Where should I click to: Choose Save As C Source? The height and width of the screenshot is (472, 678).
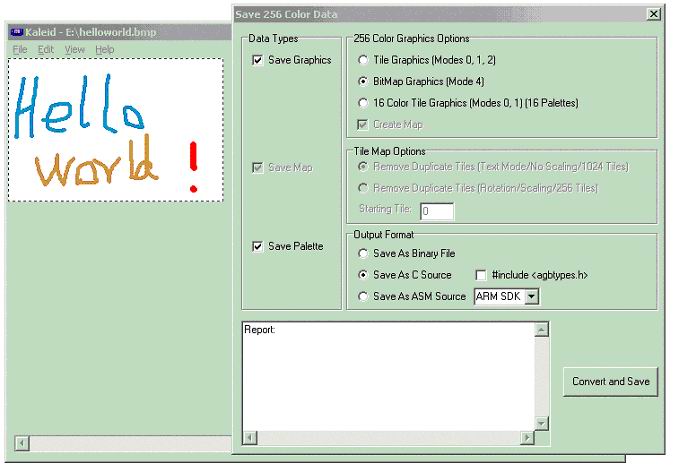point(363,275)
